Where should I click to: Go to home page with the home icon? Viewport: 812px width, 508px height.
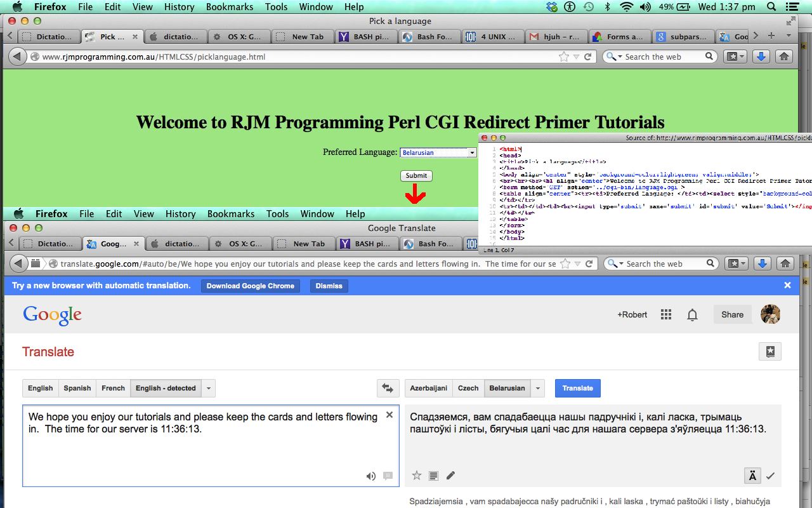(784, 263)
